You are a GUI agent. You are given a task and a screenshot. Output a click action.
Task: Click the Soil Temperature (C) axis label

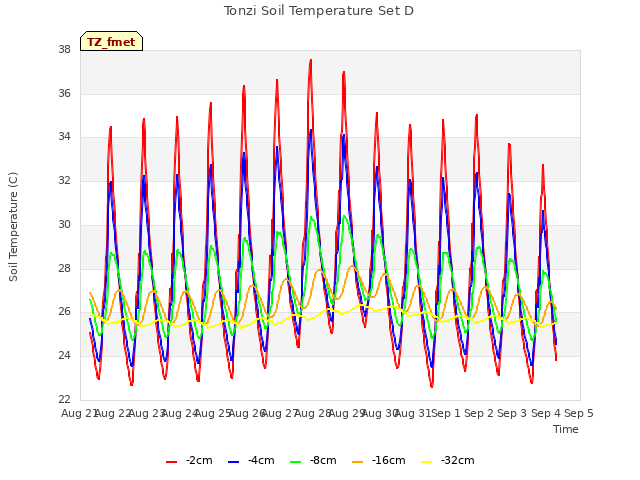click(13, 227)
